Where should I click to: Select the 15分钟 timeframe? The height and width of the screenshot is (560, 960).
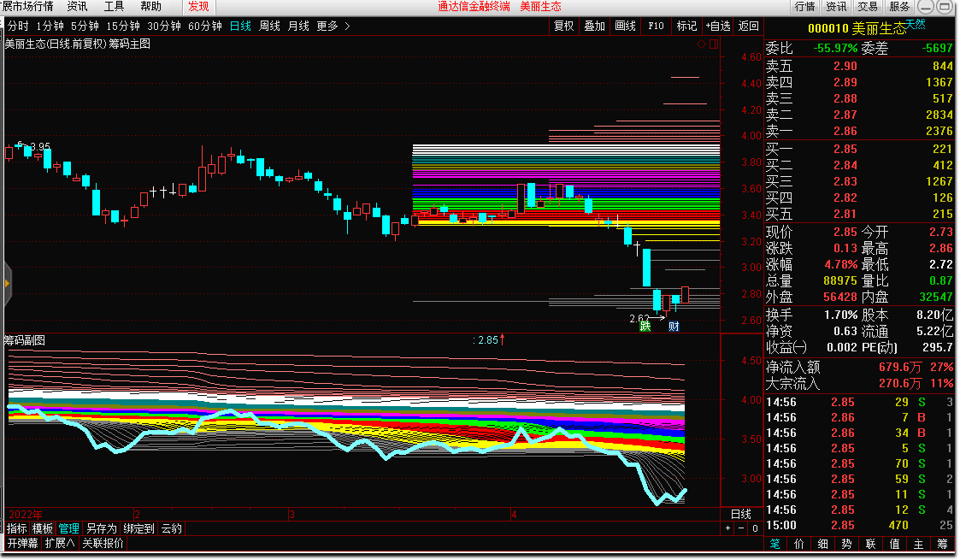(x=123, y=26)
